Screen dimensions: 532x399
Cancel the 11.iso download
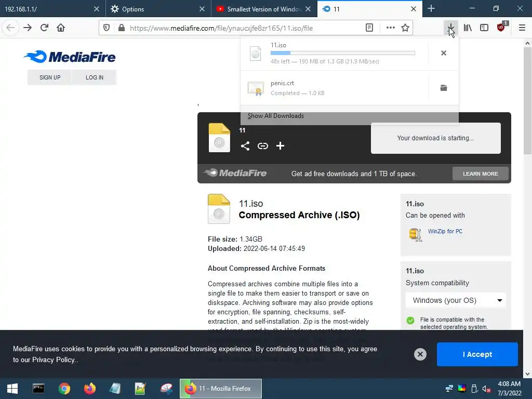pyautogui.click(x=444, y=53)
